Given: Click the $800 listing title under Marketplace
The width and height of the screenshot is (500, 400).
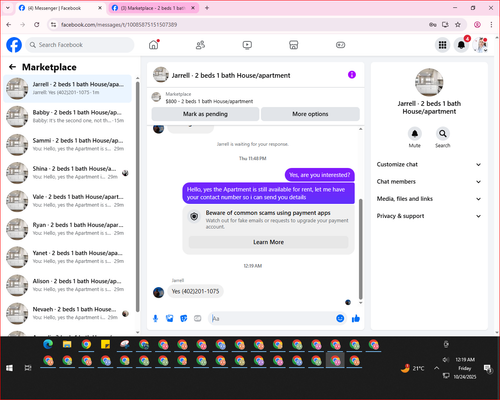Looking at the screenshot, I should click(x=209, y=101).
